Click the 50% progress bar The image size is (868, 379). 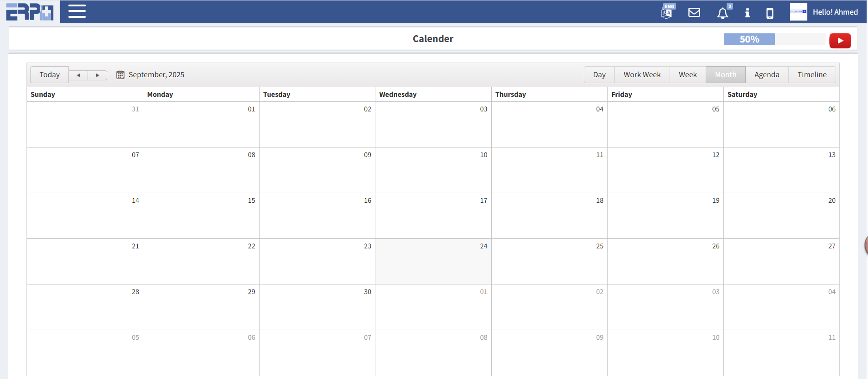coord(774,39)
